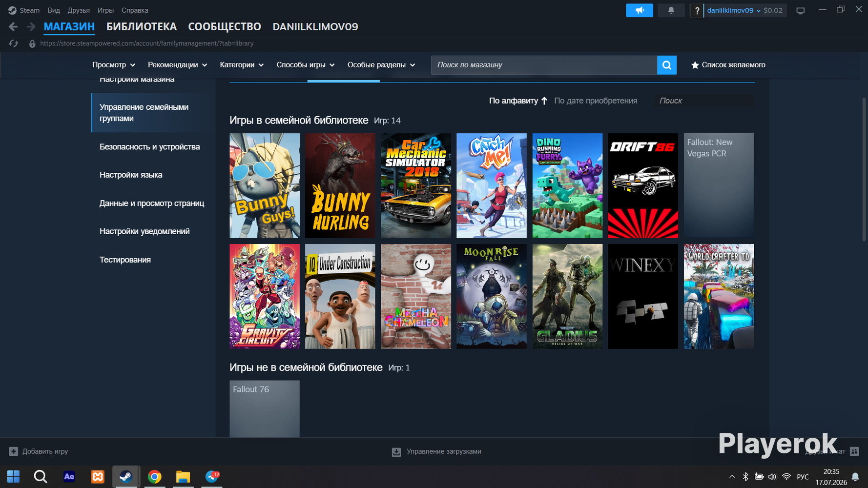The height and width of the screenshot is (488, 868).
Task: Open Windows taskbar search
Action: 41,476
